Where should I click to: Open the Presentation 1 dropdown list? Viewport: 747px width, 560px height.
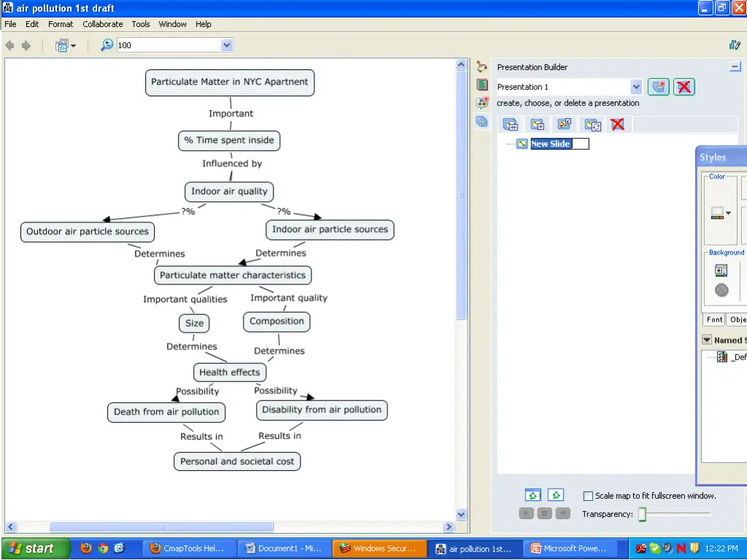[x=636, y=87]
